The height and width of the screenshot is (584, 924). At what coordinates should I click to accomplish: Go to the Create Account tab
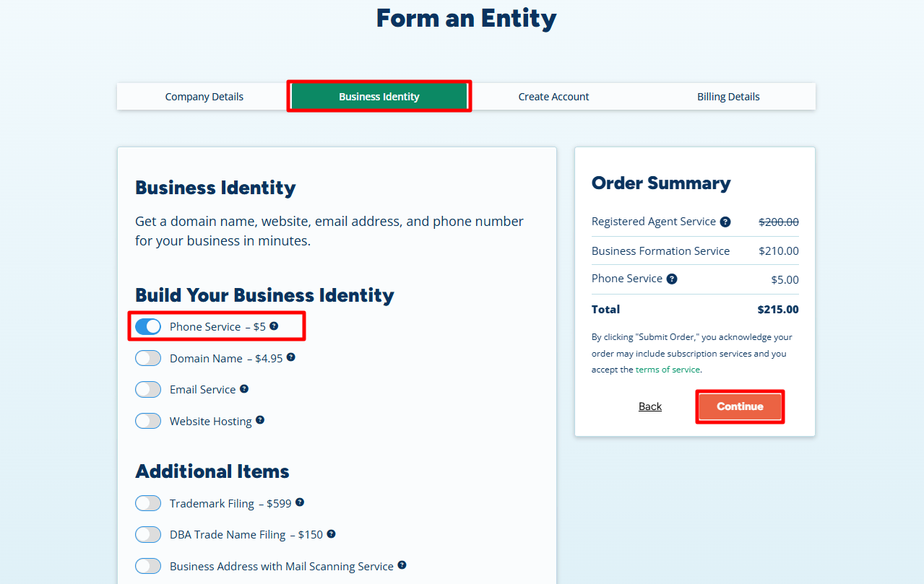pos(553,96)
